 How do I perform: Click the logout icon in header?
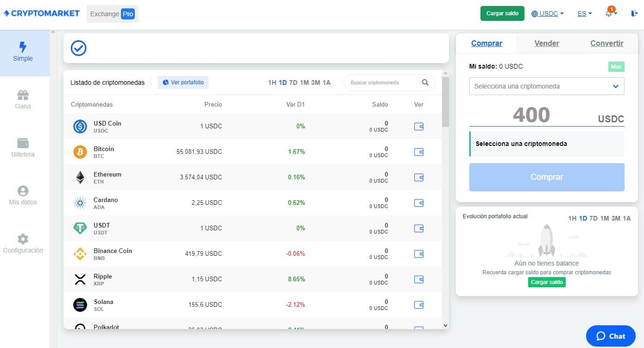coord(634,13)
